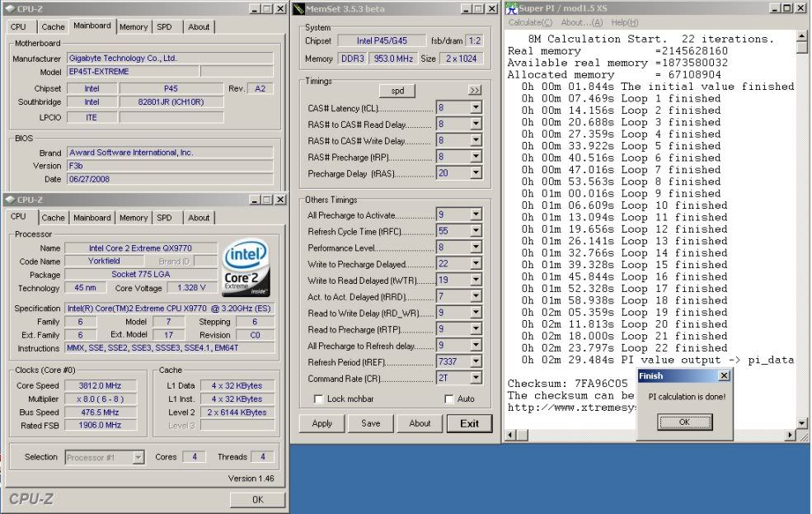Viewport: 812px width, 514px height.
Task: Click the Southbridge value 82801JR (ICH10R)
Action: [171, 102]
